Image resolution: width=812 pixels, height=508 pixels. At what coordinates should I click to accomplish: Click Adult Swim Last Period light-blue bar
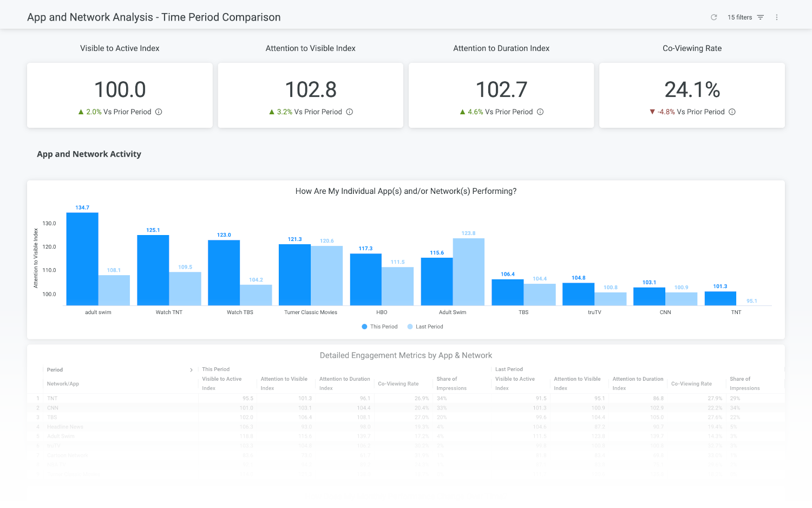point(469,272)
